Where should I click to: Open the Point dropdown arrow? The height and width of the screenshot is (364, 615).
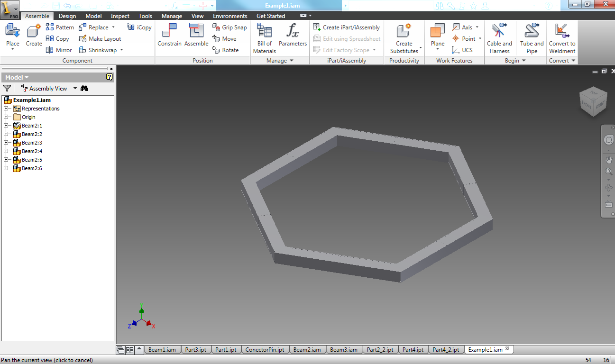coord(480,39)
